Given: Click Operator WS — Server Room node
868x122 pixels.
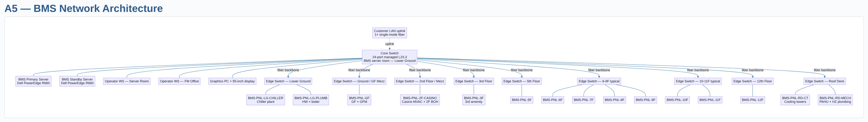Looking at the screenshot, I should click(x=126, y=81).
